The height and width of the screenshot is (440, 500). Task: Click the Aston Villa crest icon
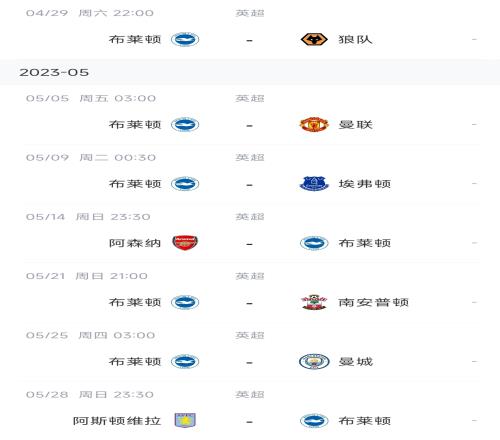[x=185, y=420]
